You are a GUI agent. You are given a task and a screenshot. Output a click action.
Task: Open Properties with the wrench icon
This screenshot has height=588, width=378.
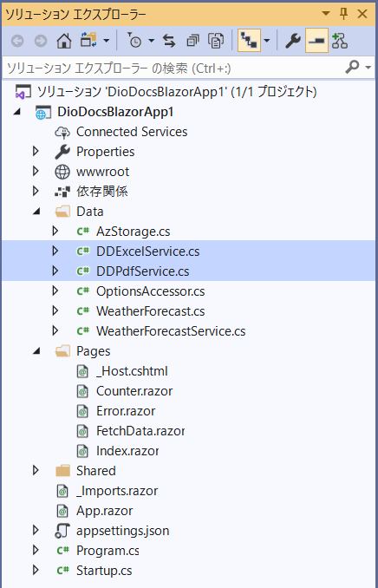pos(293,41)
